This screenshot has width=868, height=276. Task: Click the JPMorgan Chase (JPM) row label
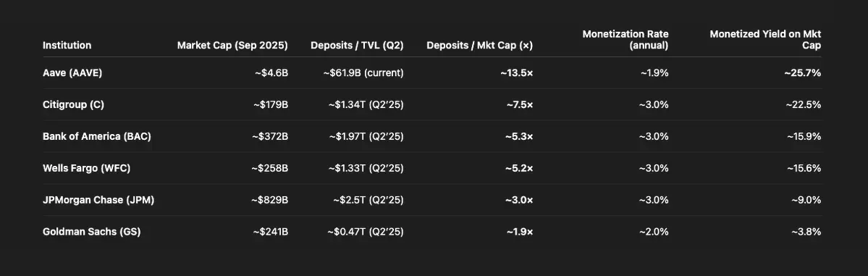(x=98, y=199)
